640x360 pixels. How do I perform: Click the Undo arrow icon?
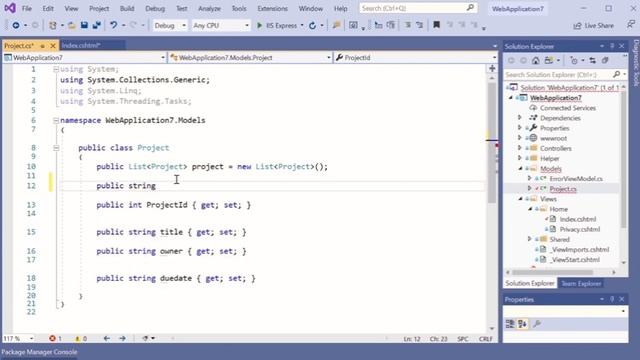113,25
